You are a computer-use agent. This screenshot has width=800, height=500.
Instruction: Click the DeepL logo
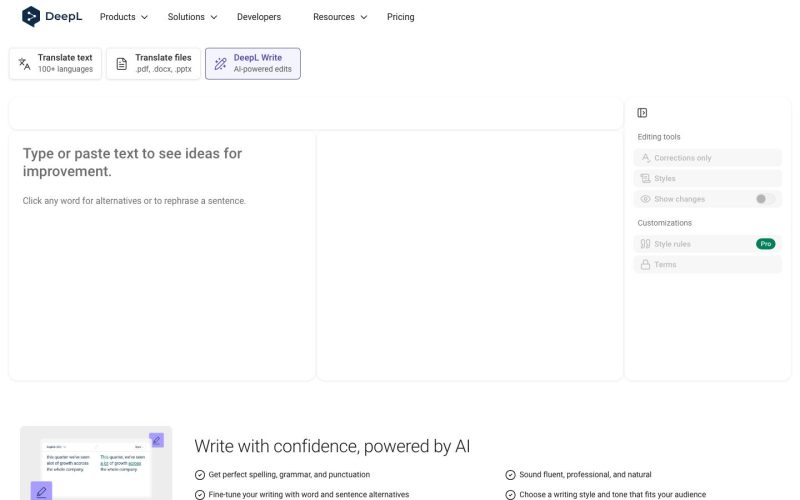[x=52, y=16]
